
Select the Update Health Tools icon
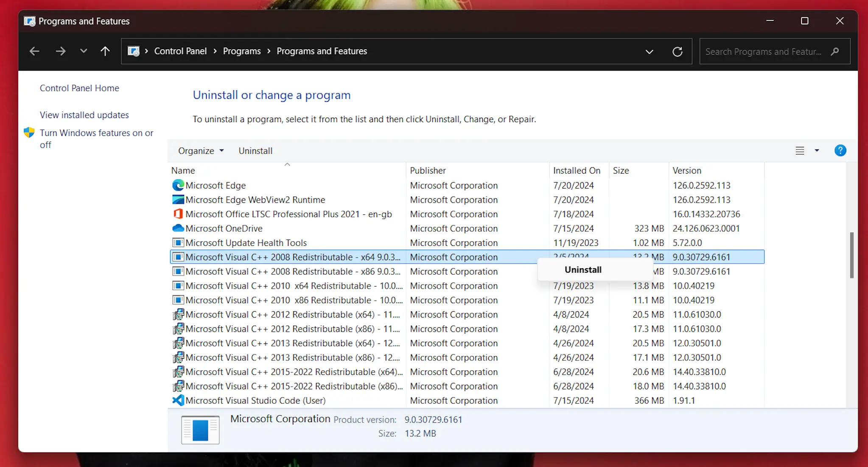point(178,243)
